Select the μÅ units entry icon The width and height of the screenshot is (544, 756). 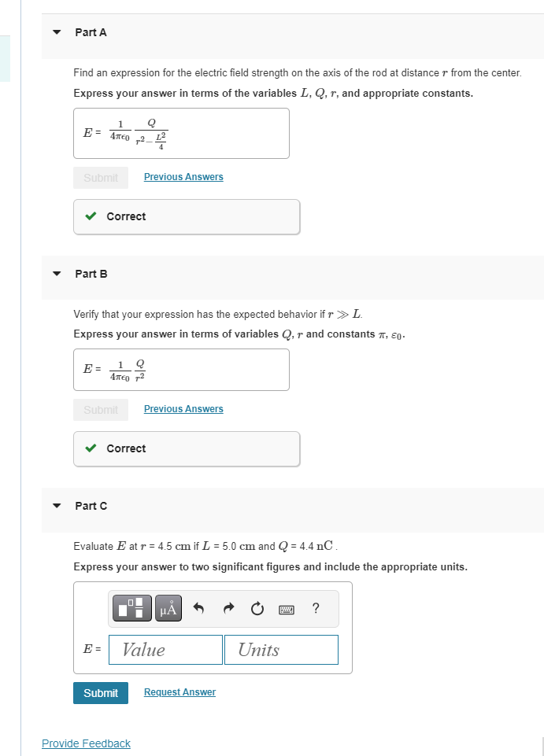pyautogui.click(x=168, y=607)
